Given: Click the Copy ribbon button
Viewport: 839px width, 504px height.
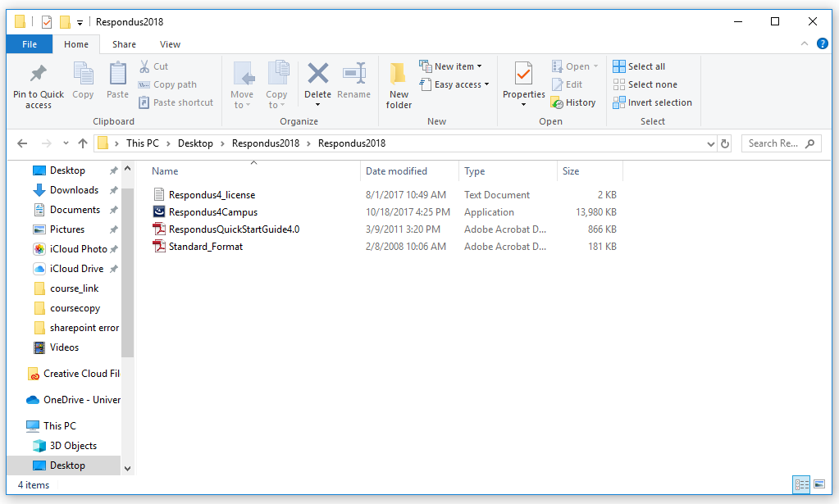Looking at the screenshot, I should (83, 80).
